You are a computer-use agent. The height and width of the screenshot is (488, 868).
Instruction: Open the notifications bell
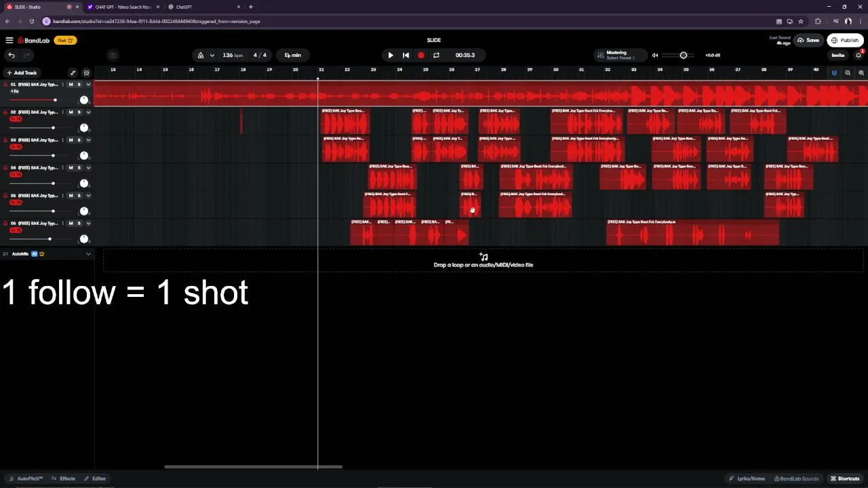(858, 56)
